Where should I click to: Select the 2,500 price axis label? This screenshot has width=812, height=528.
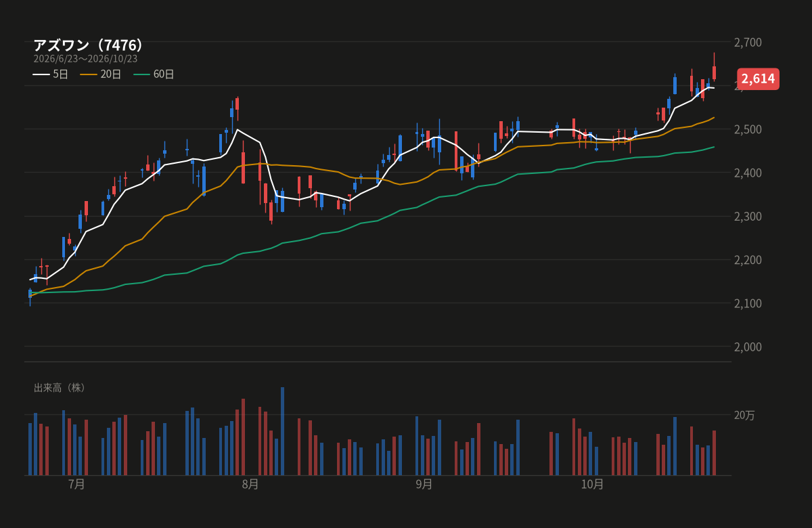pos(748,129)
